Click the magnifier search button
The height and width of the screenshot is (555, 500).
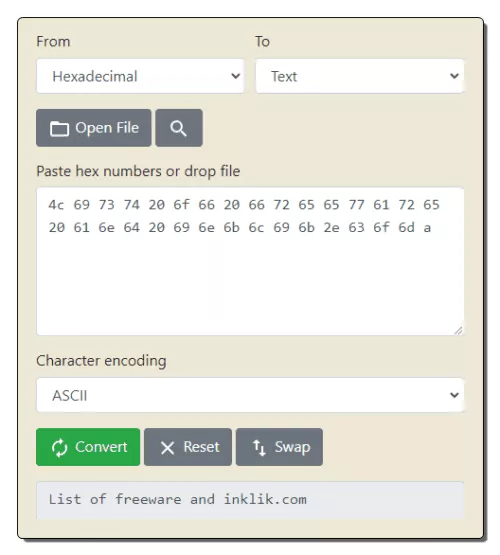click(x=179, y=128)
